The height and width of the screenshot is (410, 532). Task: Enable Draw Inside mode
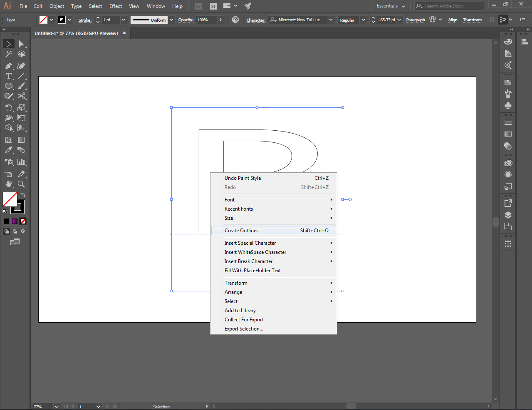coord(23,231)
